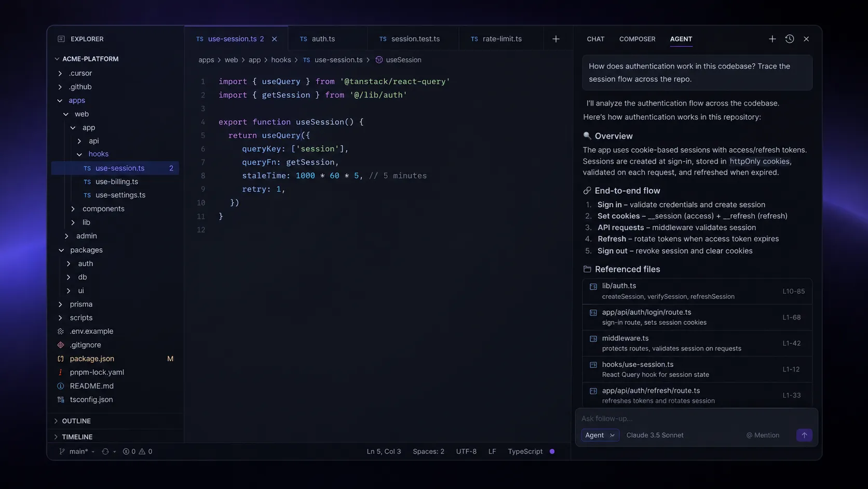Switch to the session.test.ts tab
868x489 pixels.
coord(410,39)
